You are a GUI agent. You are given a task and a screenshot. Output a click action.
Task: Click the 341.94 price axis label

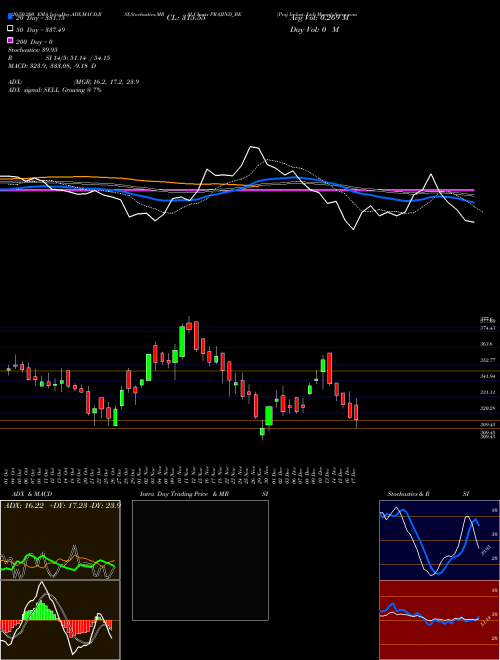click(x=488, y=376)
